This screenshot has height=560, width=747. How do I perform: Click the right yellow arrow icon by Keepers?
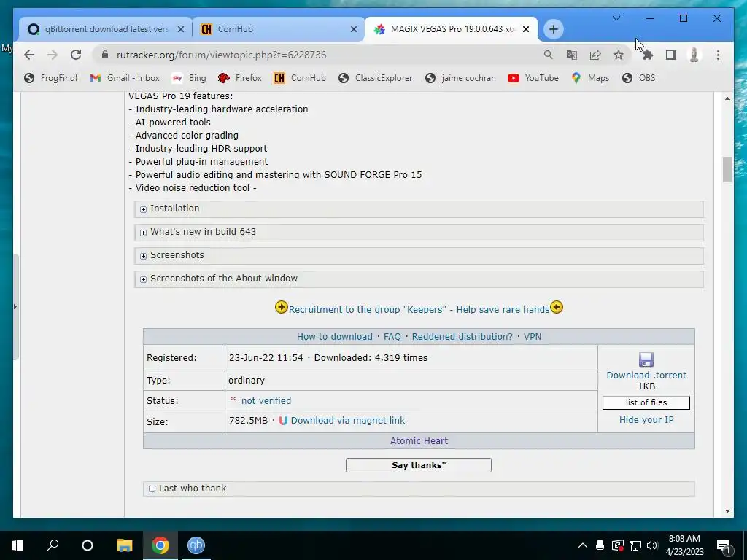[557, 307]
